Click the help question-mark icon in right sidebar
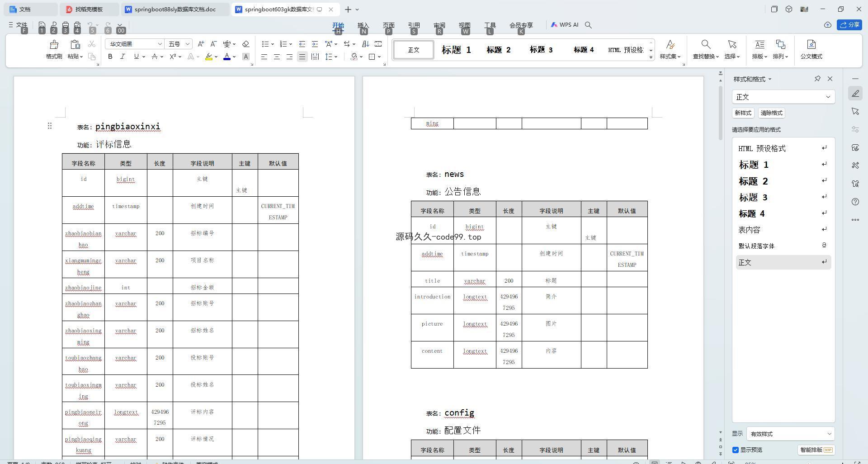 tap(855, 202)
